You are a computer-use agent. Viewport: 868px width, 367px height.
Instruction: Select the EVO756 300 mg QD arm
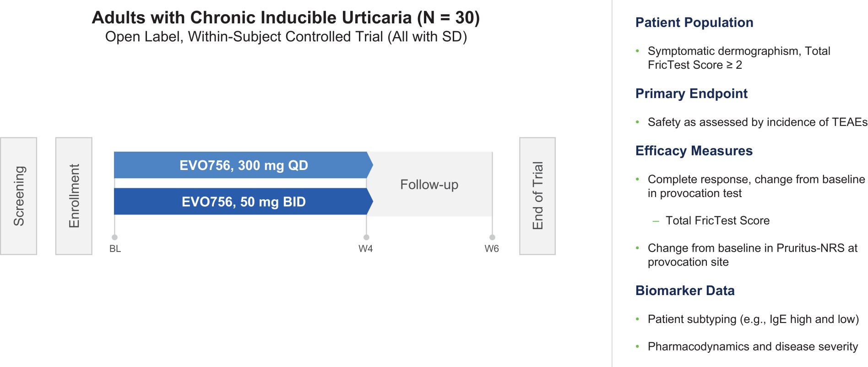(243, 165)
